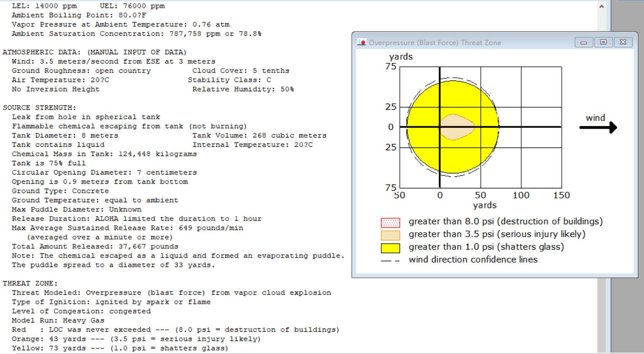Click 'greater than 8.0 psi (destruction of buildings)' label
The height and width of the screenshot is (354, 644).
[x=506, y=221]
